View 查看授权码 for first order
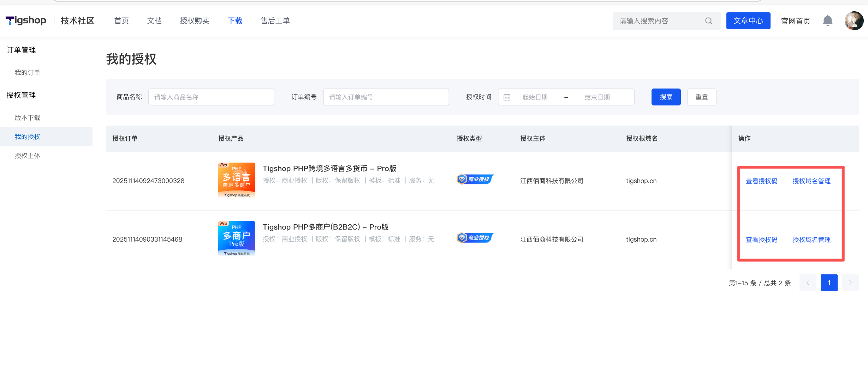The width and height of the screenshot is (868, 371). click(x=761, y=181)
